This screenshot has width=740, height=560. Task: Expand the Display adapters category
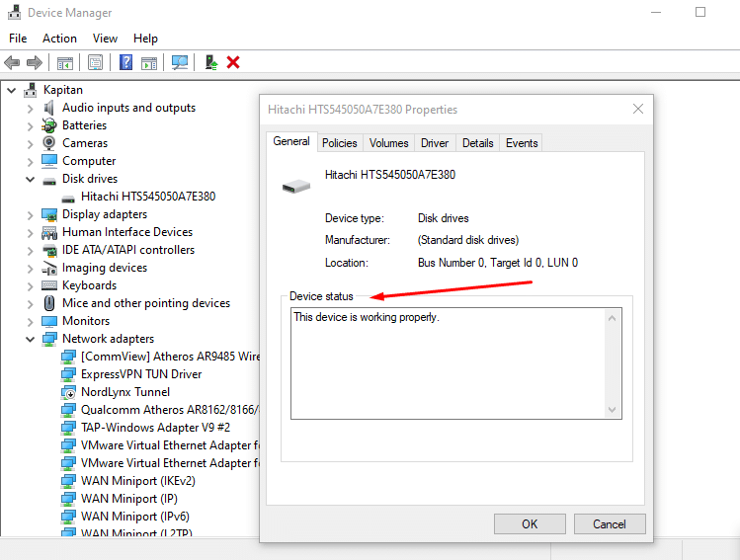(31, 215)
